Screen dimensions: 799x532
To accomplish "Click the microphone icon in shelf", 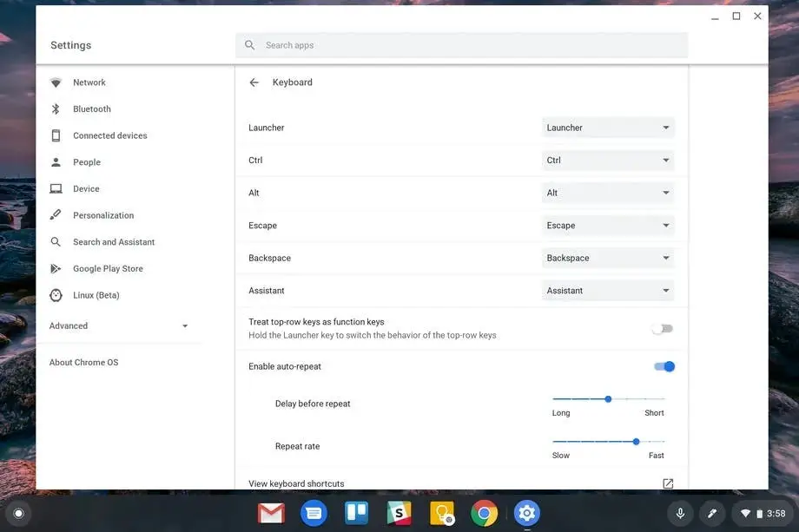I will (x=680, y=513).
